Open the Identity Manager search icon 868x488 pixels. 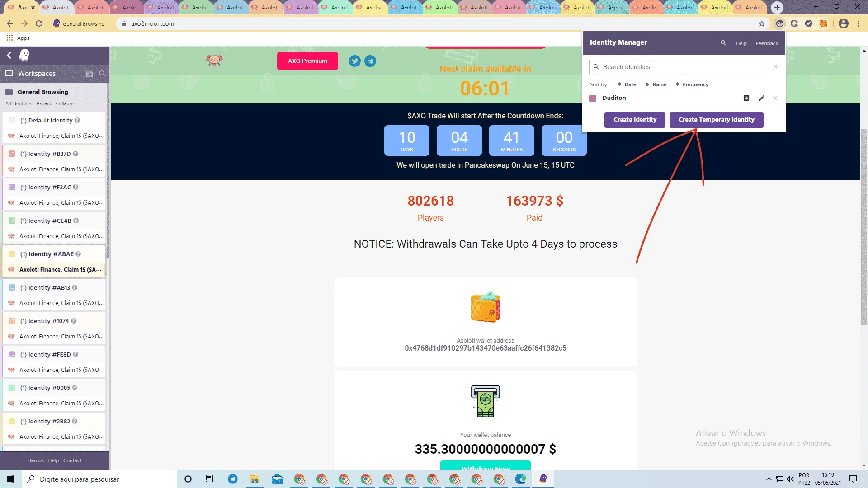(x=723, y=43)
